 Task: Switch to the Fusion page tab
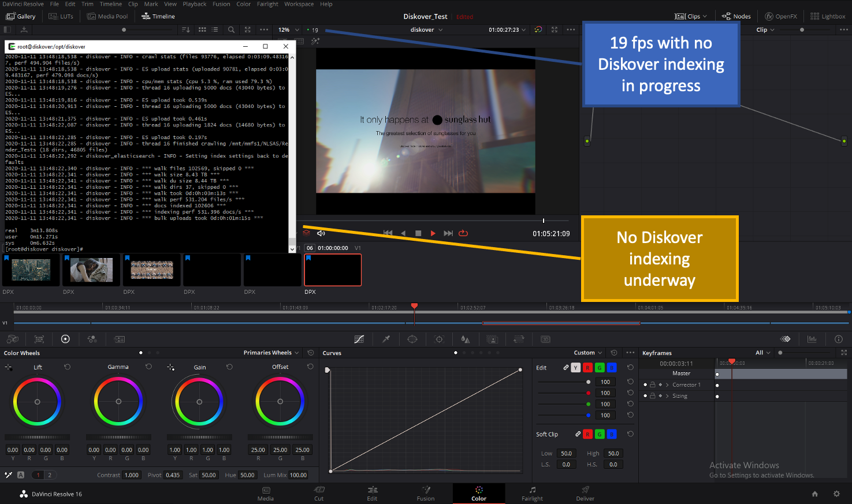pos(426,494)
